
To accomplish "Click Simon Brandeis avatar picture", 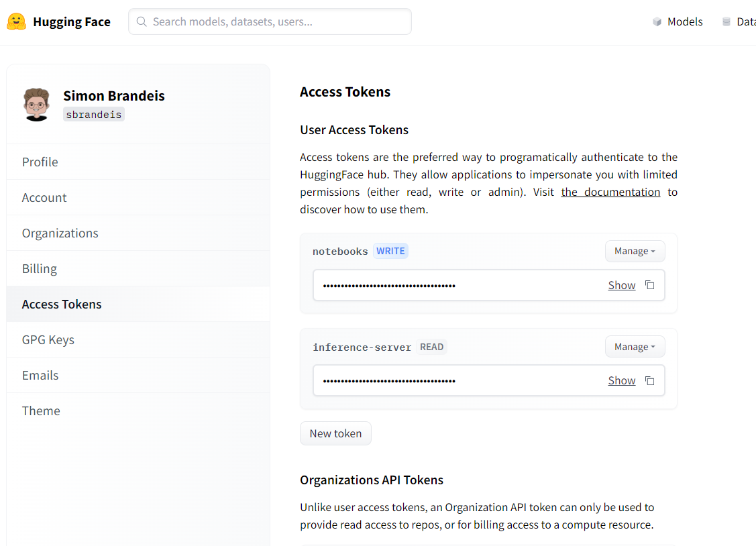I will coord(37,104).
